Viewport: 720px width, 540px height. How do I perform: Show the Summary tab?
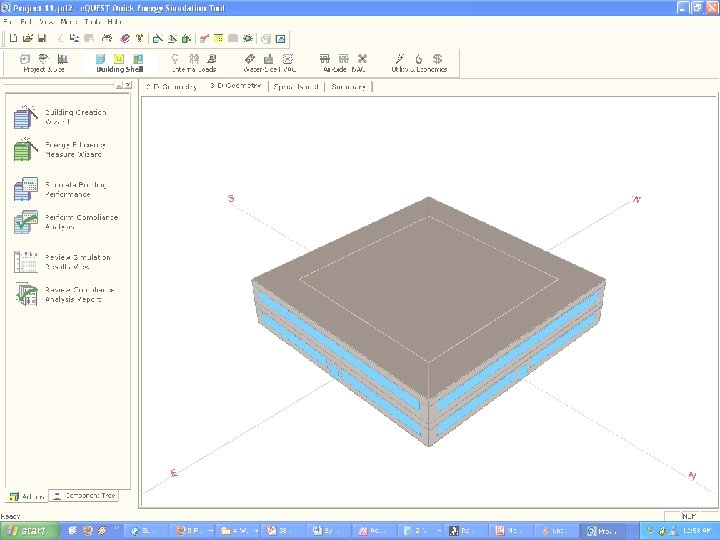click(x=348, y=87)
